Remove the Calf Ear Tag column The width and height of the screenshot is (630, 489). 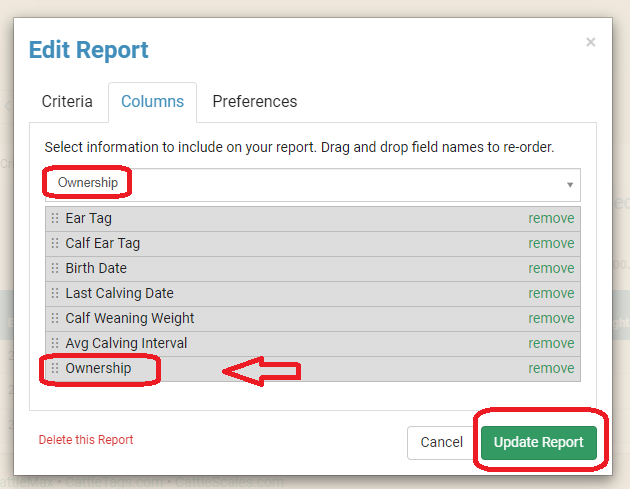pyautogui.click(x=551, y=243)
